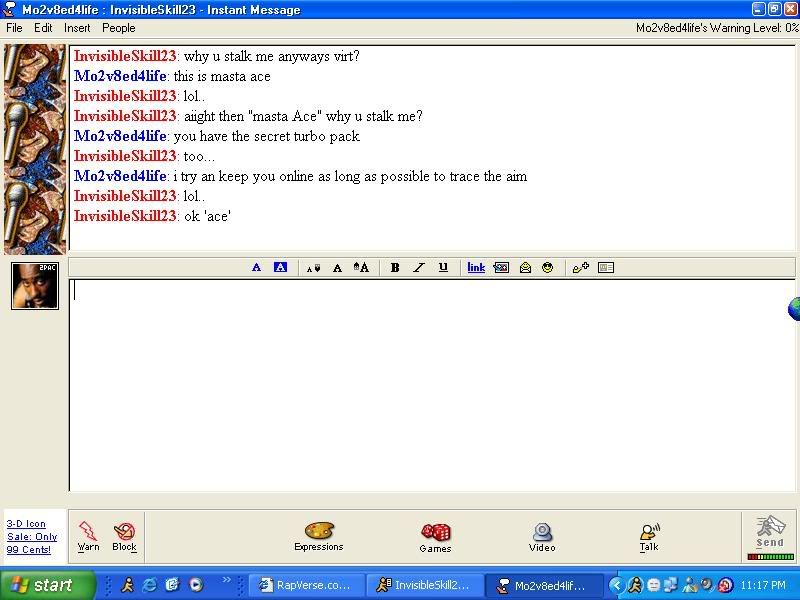Send an email greeting icon
Screen dimensions: 800x600
tap(525, 267)
